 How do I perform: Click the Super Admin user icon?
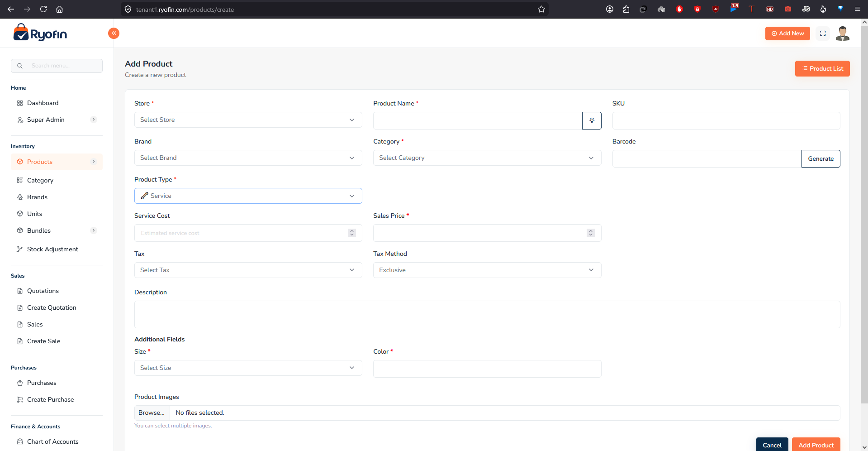pos(20,120)
